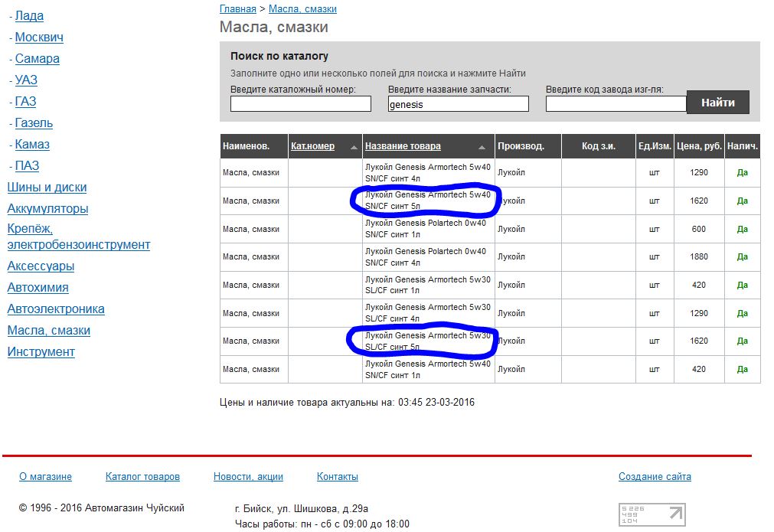Click the store address in the footer

pos(302,509)
